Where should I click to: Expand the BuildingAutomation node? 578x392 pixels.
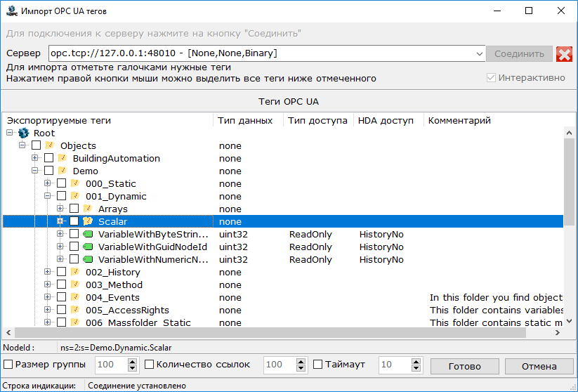pos(35,158)
